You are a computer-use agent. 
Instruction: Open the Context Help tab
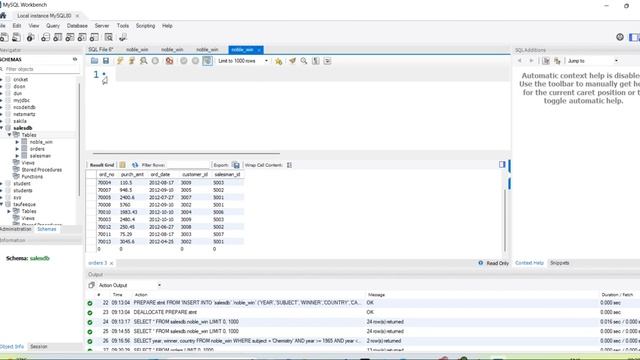coord(529,263)
